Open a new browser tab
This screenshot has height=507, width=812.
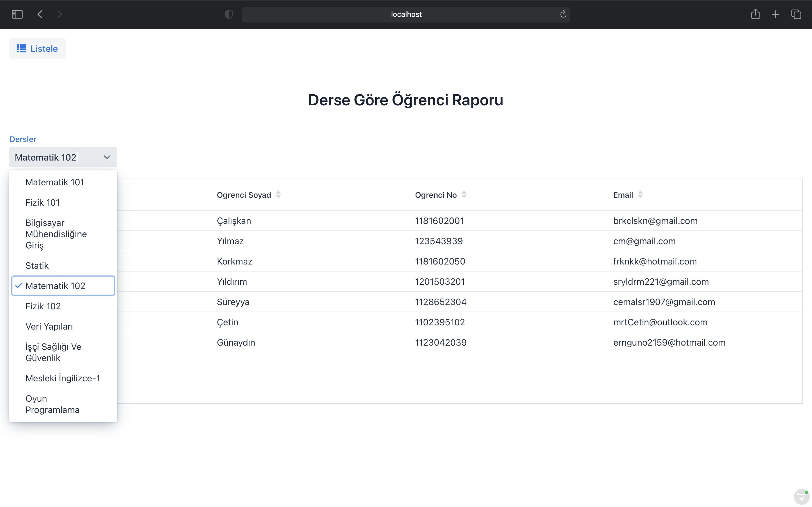pyautogui.click(x=776, y=14)
